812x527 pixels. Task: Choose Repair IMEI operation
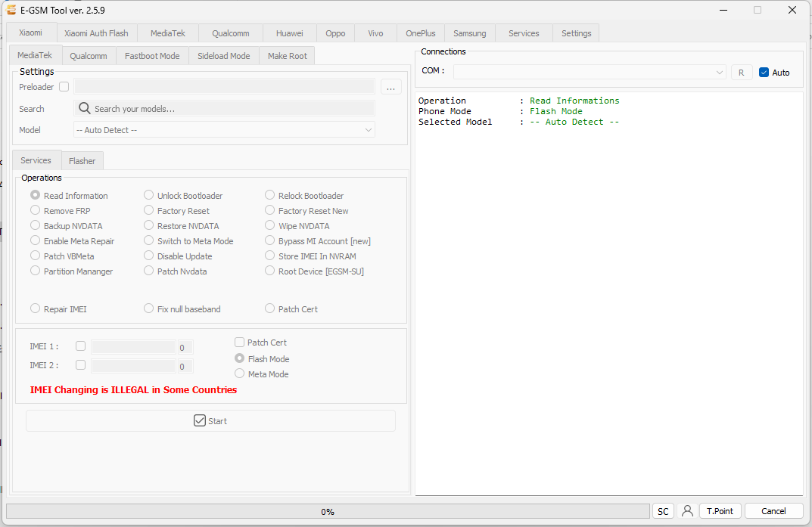coord(36,308)
